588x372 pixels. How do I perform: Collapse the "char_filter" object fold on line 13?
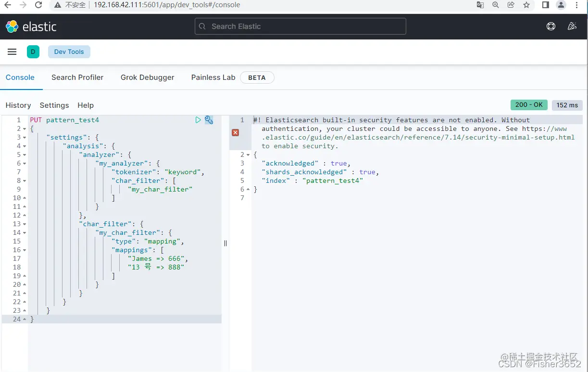[x=25, y=224]
